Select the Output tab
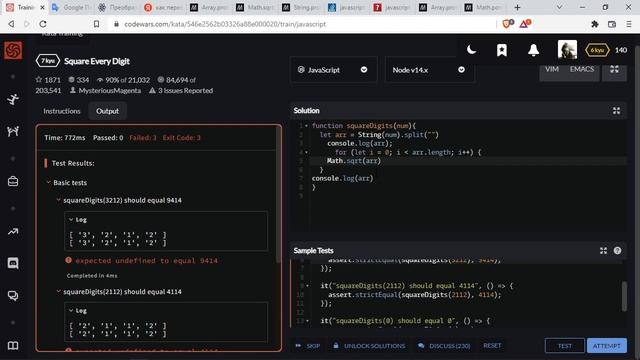Image resolution: width=640 pixels, height=360 pixels. 107,111
